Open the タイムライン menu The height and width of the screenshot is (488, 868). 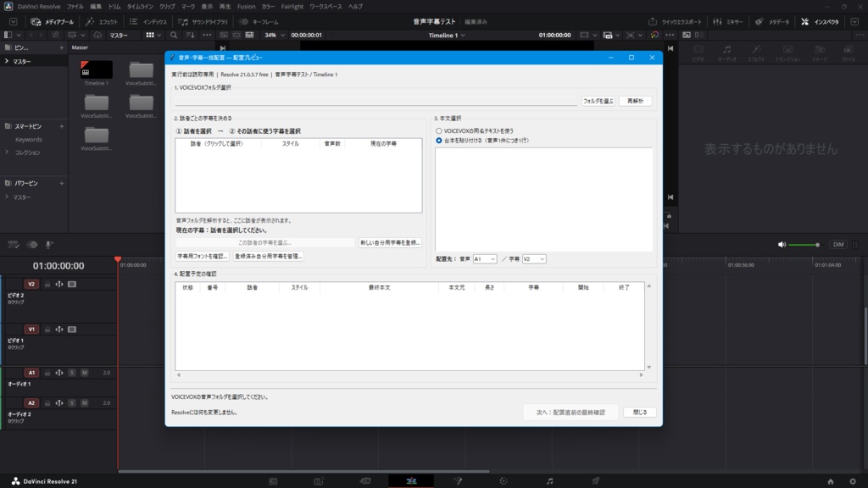[x=140, y=7]
